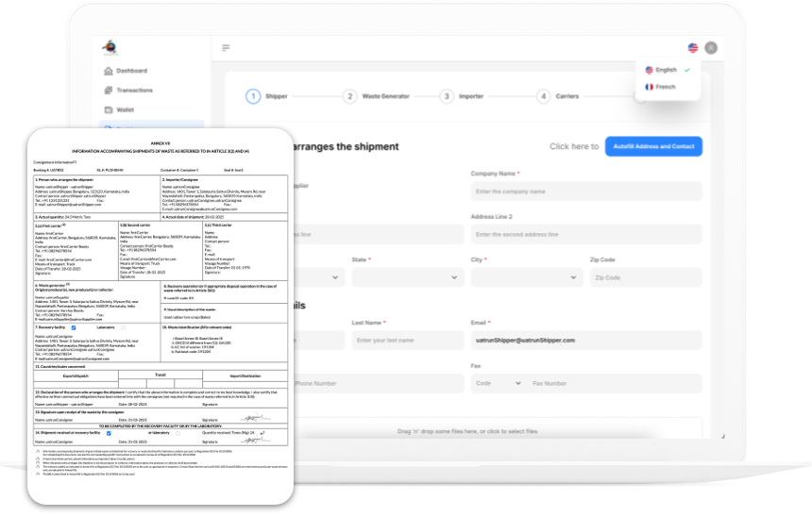
Task: Toggle the Laboratory checkbox in document
Action: 123,327
